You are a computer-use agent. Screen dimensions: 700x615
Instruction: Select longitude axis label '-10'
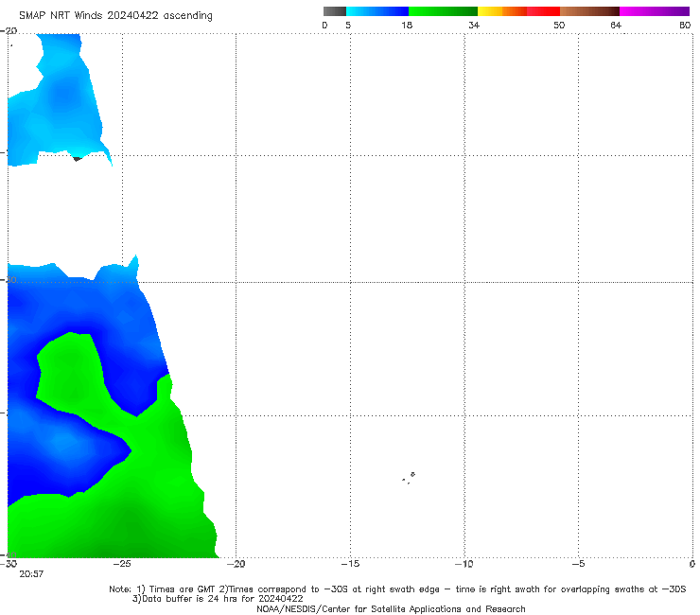pyautogui.click(x=464, y=564)
